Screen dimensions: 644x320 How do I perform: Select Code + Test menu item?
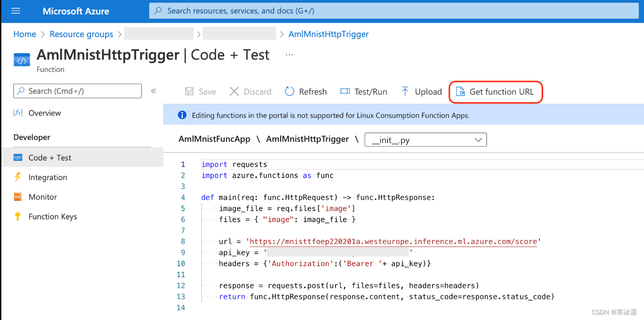(x=82, y=157)
